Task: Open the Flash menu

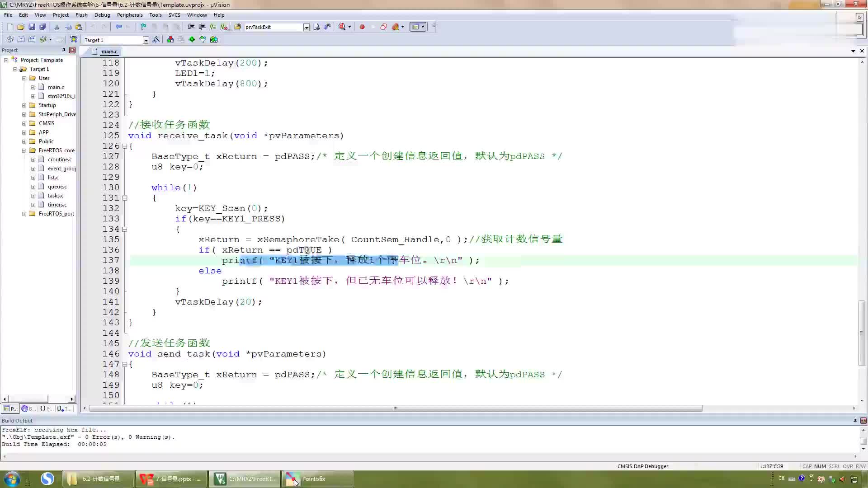Action: click(81, 15)
